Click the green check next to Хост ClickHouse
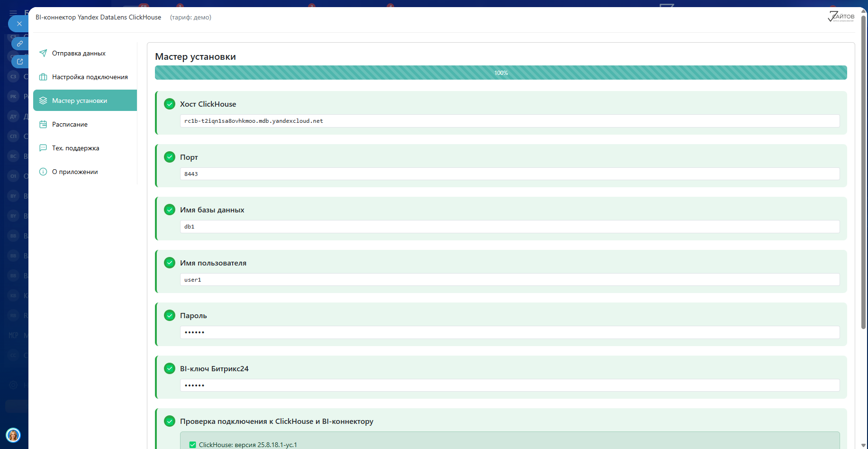The height and width of the screenshot is (449, 868). [x=170, y=104]
